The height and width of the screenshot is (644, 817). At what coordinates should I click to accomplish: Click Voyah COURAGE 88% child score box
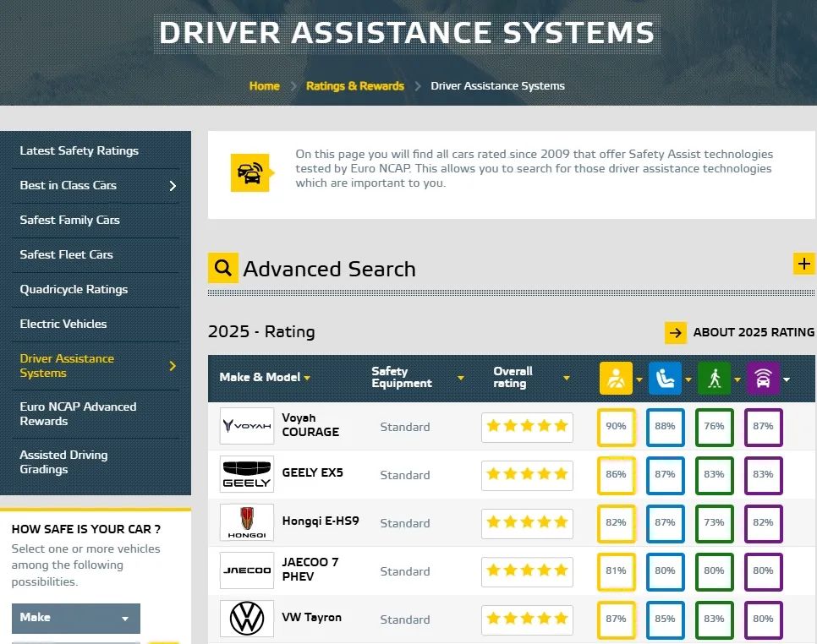pyautogui.click(x=666, y=428)
